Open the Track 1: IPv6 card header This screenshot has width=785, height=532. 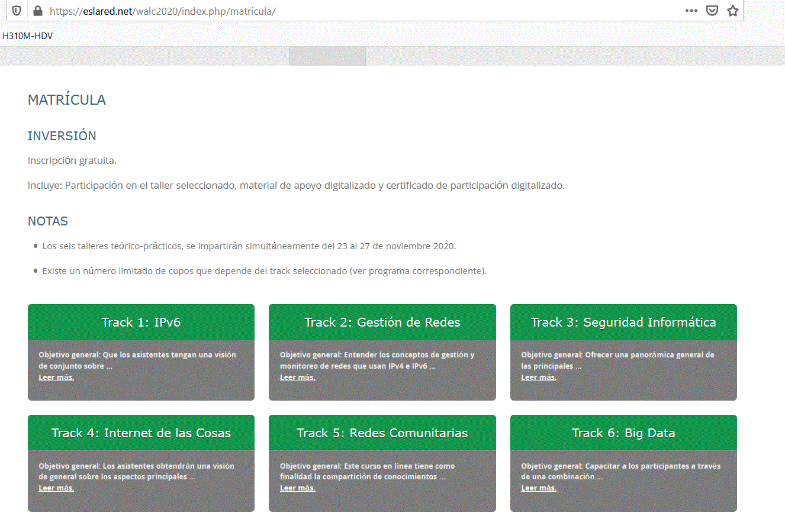click(141, 322)
